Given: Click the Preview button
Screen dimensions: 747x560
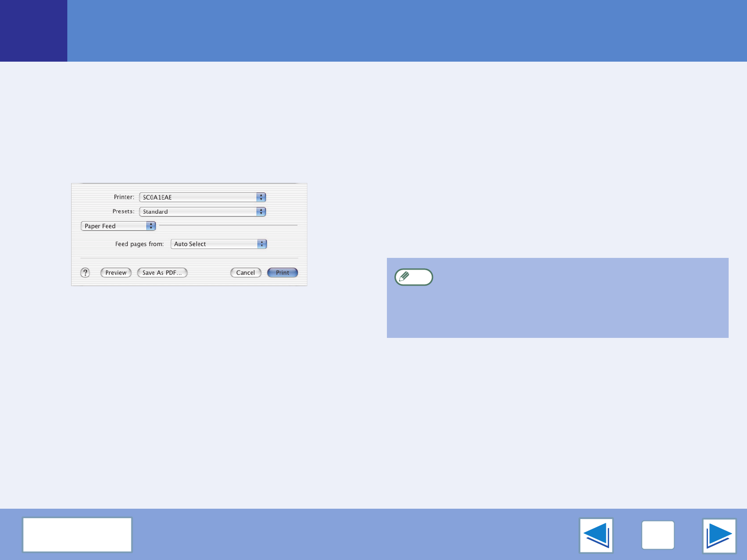Looking at the screenshot, I should tap(116, 272).
